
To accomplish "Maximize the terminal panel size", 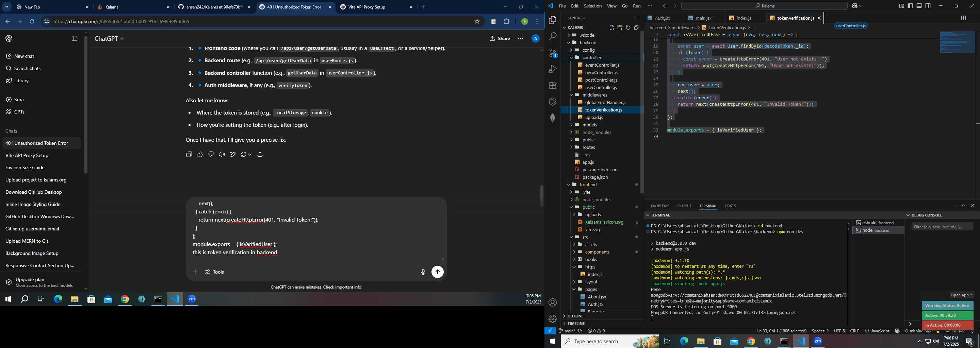I will tap(963, 206).
